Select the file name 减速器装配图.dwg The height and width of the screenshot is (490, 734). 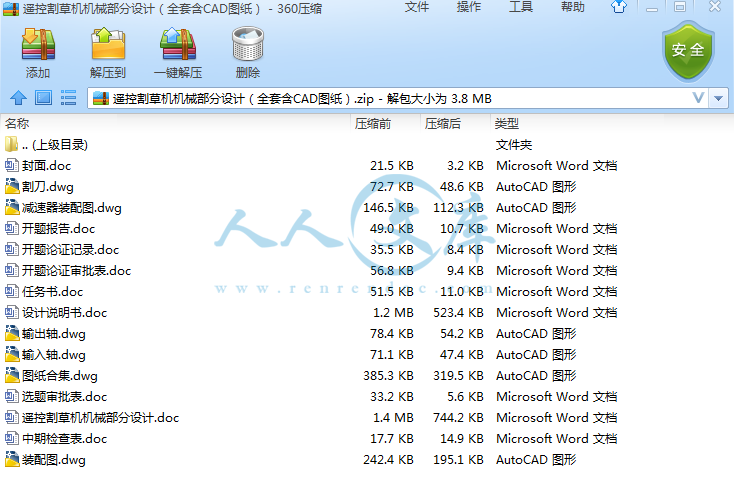[x=72, y=208]
